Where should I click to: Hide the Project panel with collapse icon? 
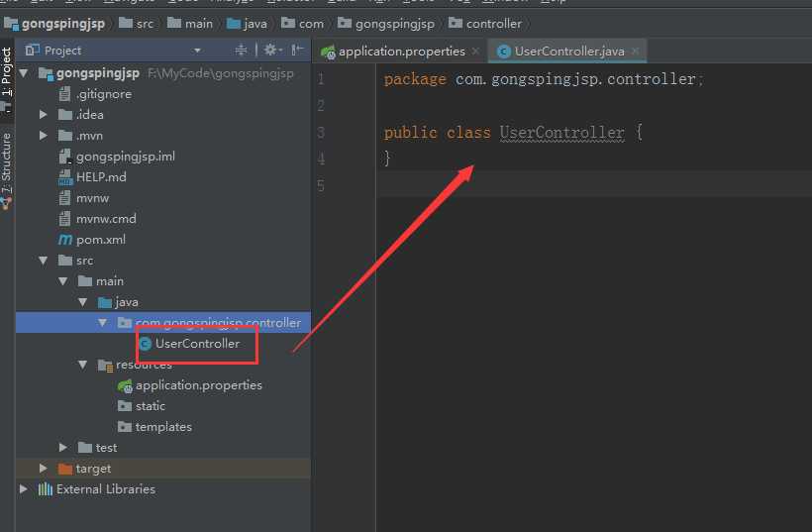click(297, 50)
